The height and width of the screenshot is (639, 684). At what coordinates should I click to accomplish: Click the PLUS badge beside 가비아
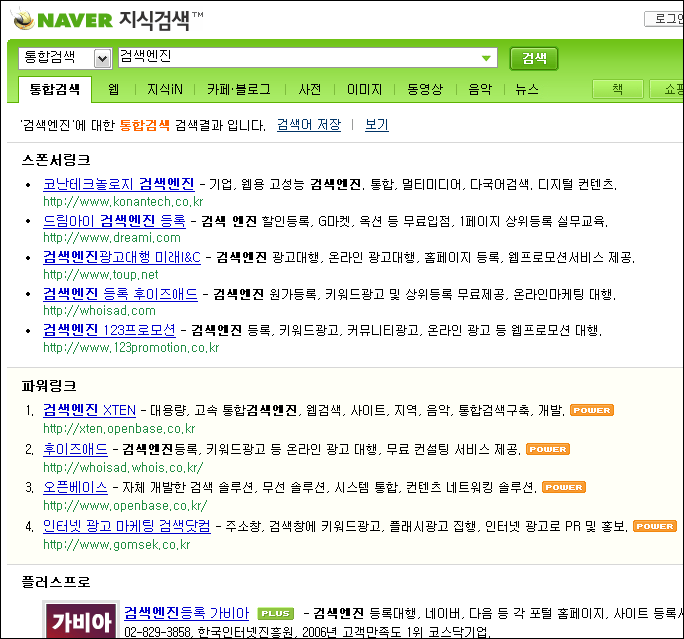275,614
